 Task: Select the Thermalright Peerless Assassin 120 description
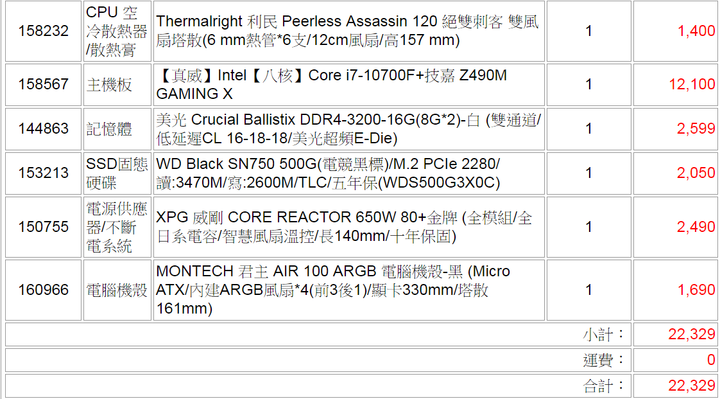[x=347, y=31]
